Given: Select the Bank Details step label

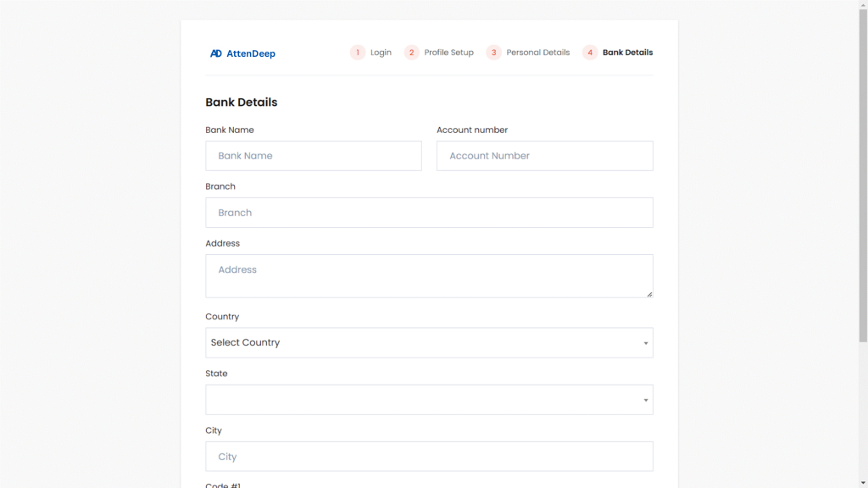Looking at the screenshot, I should [627, 53].
